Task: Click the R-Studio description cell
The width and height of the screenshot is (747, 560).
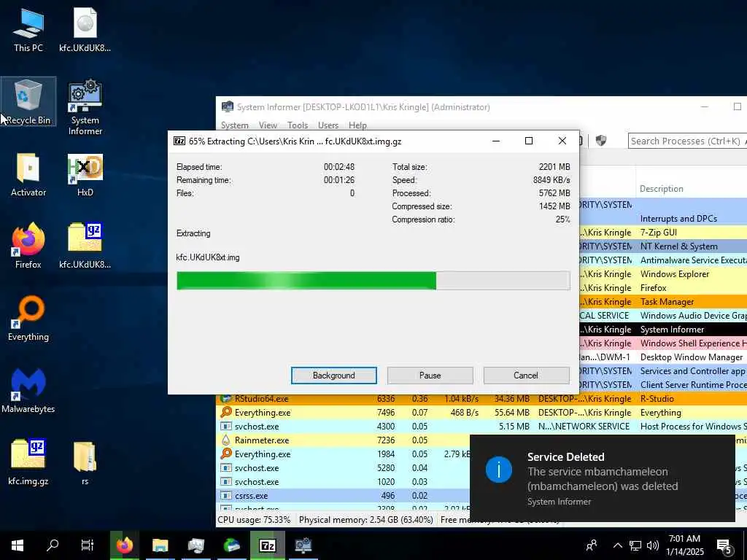Action: pyautogui.click(x=657, y=399)
